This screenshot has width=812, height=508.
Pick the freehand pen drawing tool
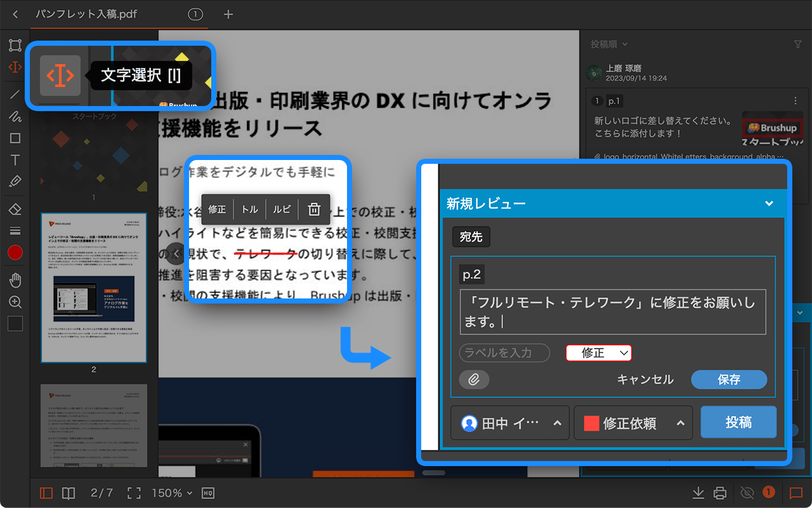coord(15,116)
